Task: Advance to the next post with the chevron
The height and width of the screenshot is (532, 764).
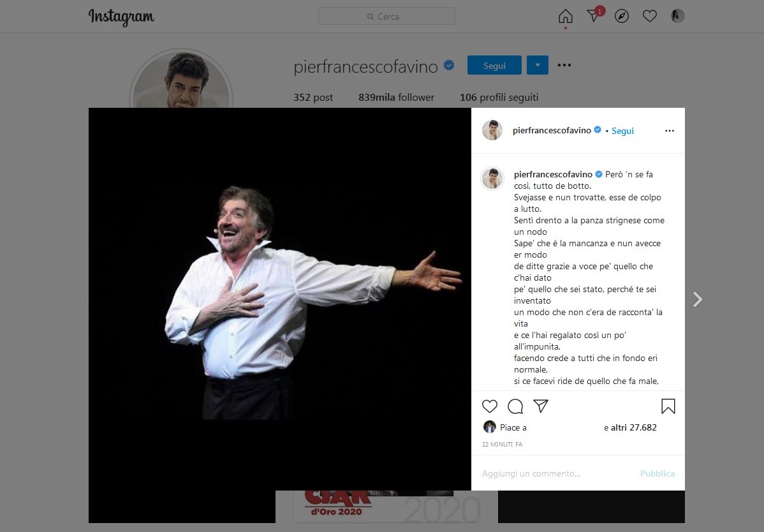Action: (697, 299)
